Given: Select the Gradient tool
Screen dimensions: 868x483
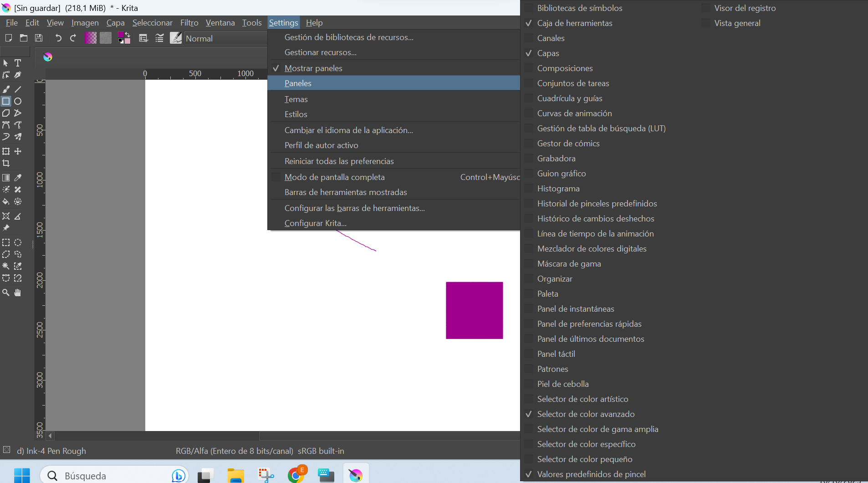Looking at the screenshot, I should pos(6,178).
